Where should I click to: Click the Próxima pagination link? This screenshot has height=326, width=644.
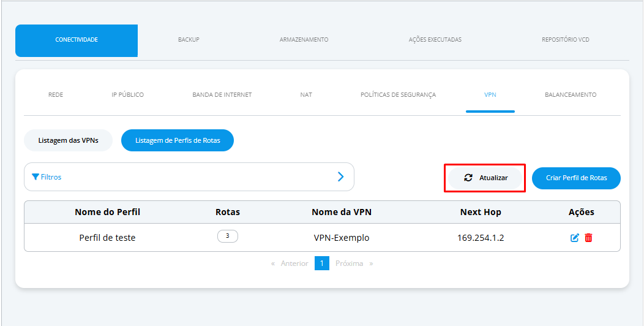(349, 263)
